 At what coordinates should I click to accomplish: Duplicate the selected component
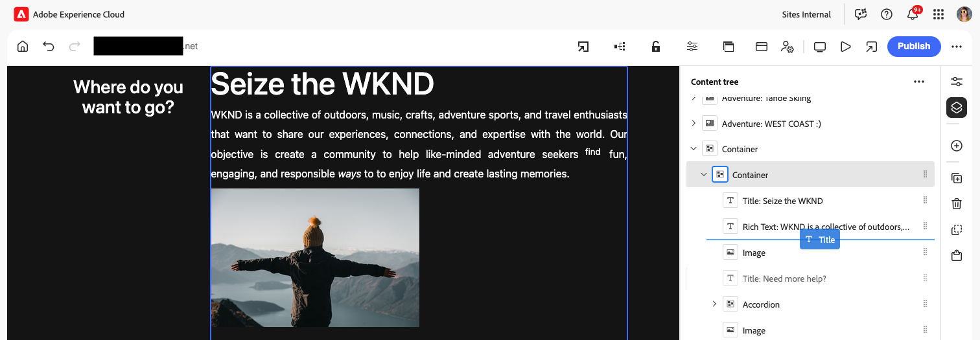click(x=957, y=178)
